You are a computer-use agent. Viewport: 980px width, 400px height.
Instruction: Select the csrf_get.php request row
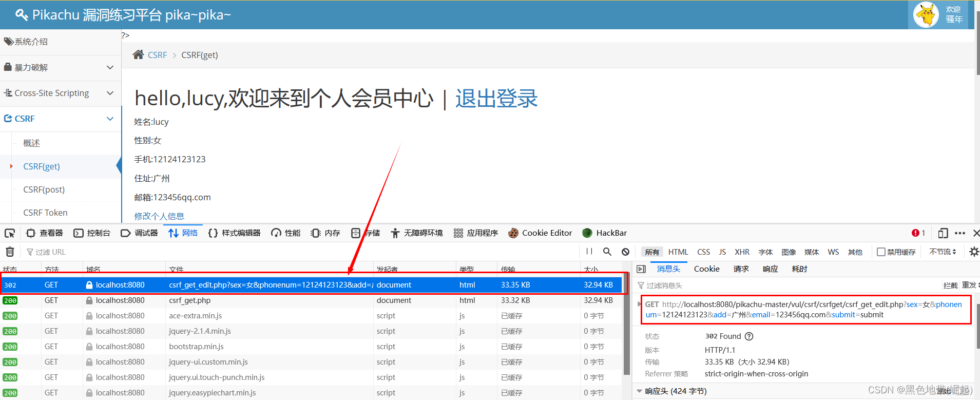coord(312,300)
